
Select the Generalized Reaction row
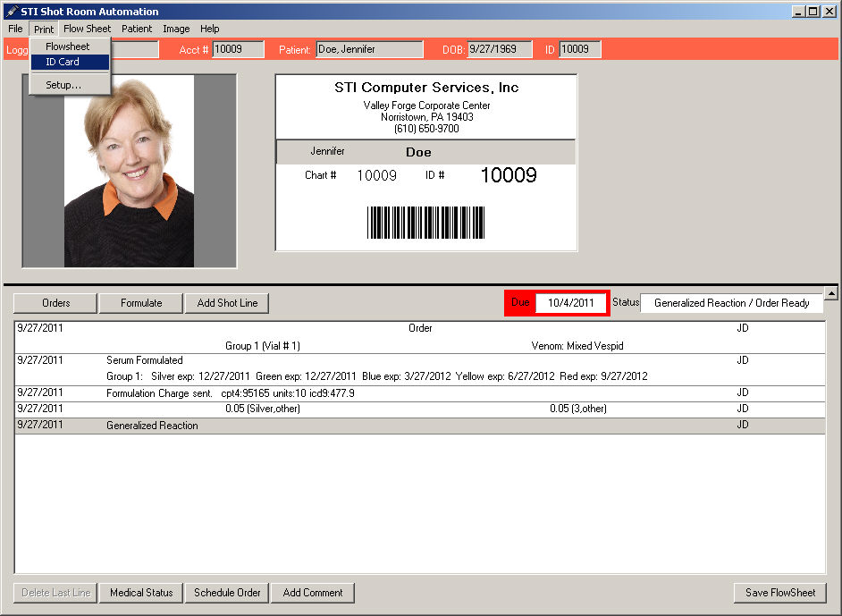pyautogui.click(x=420, y=426)
